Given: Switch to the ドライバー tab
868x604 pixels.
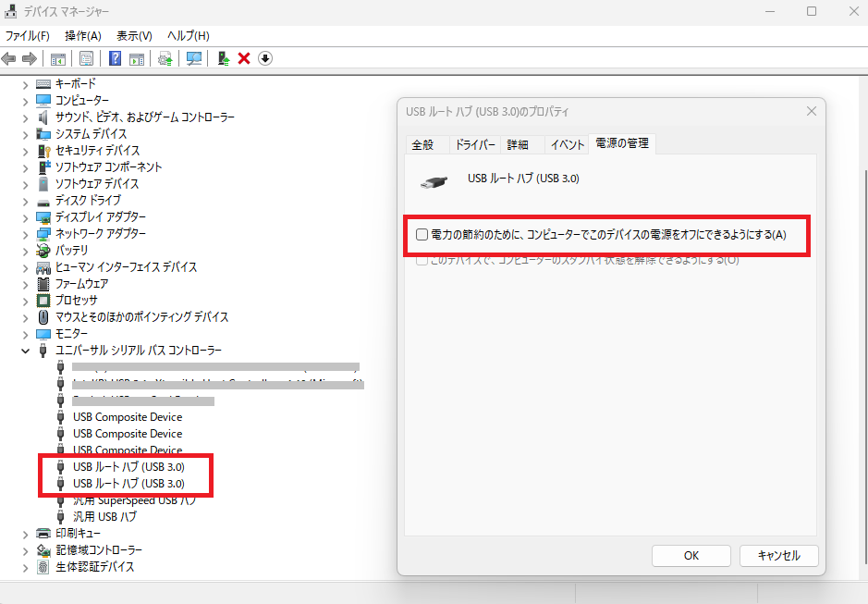Looking at the screenshot, I should 475,145.
